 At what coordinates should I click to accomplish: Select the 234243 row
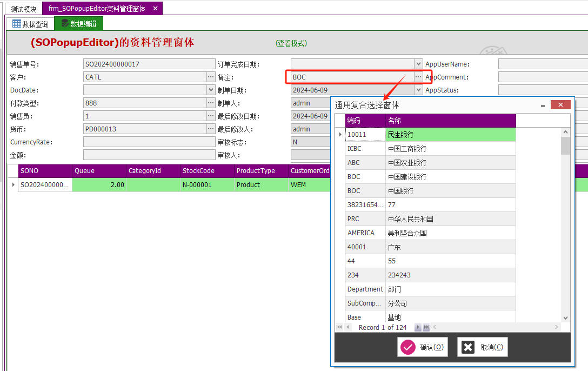pyautogui.click(x=431, y=275)
